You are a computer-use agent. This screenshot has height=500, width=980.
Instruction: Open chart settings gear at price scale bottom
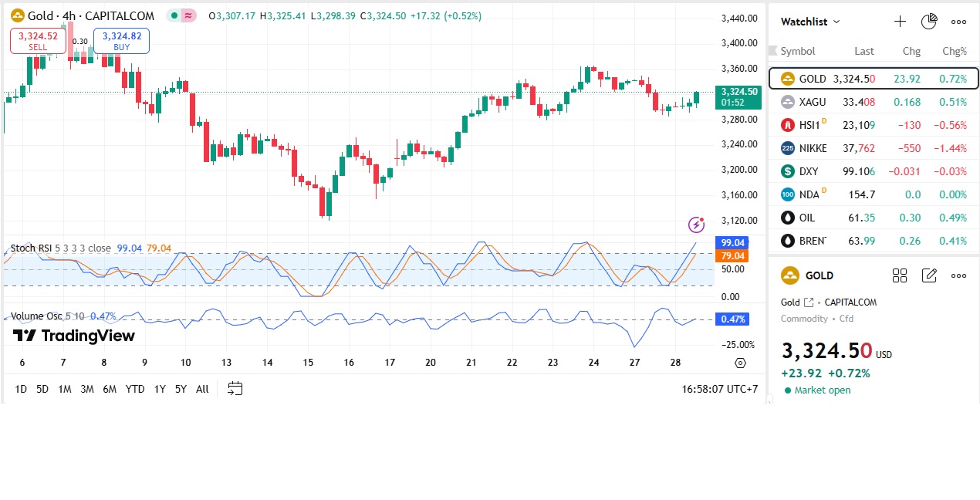tap(741, 363)
